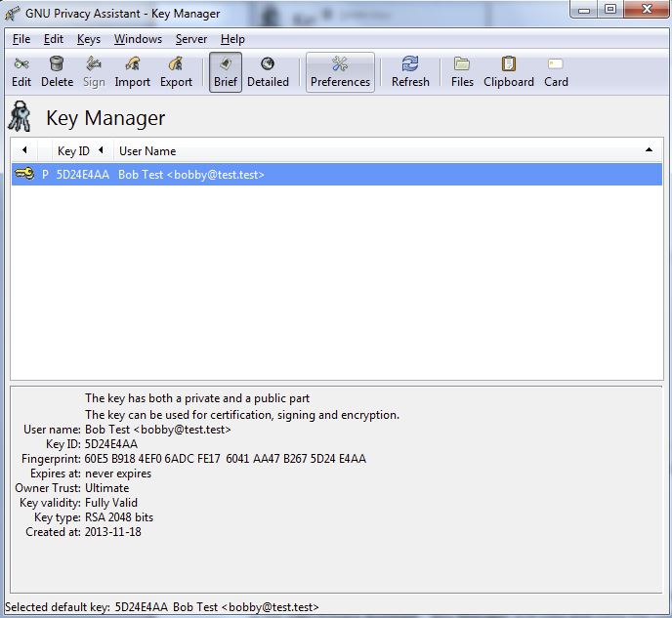
Task: Delete the selected key via trash icon
Action: (x=57, y=72)
